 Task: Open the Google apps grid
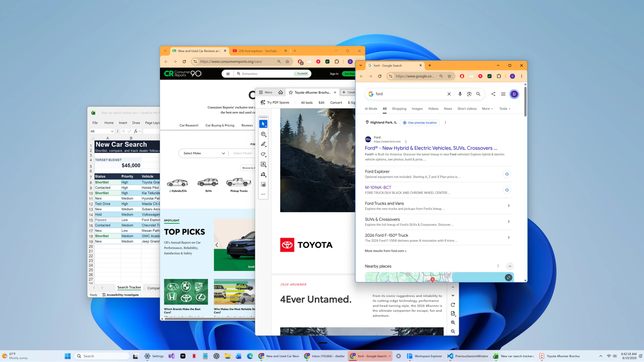point(503,94)
